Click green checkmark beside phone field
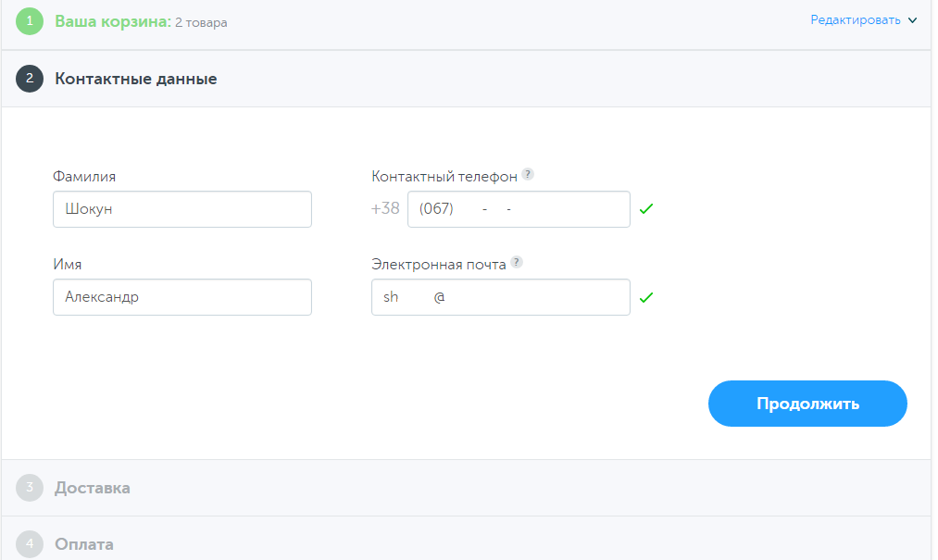Image resolution: width=938 pixels, height=560 pixels. tap(646, 209)
